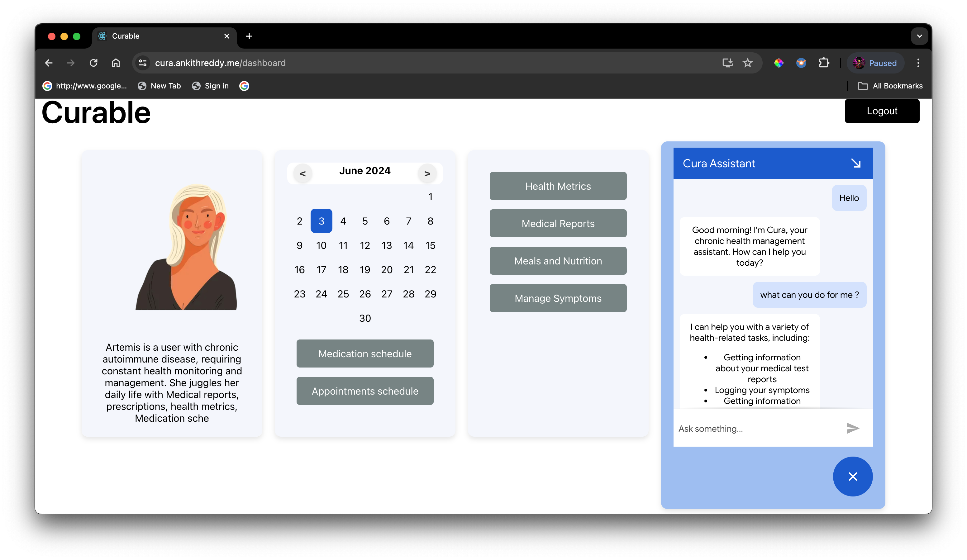Send the message with the paper plane icon

852,428
